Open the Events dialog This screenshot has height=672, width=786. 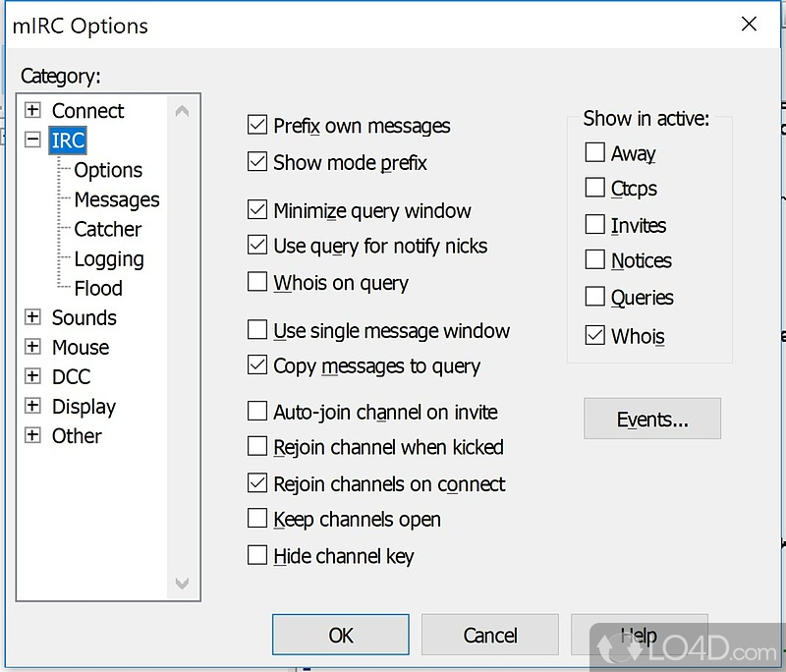tap(652, 419)
